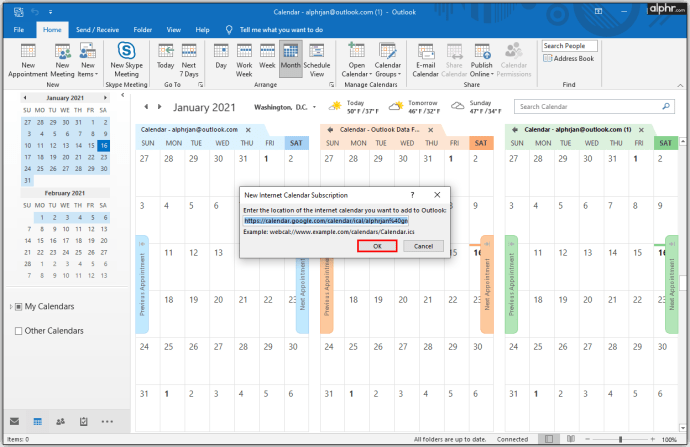Screen dimensions: 690x447
Task: Click OK in the subscription dialog
Action: (377, 246)
